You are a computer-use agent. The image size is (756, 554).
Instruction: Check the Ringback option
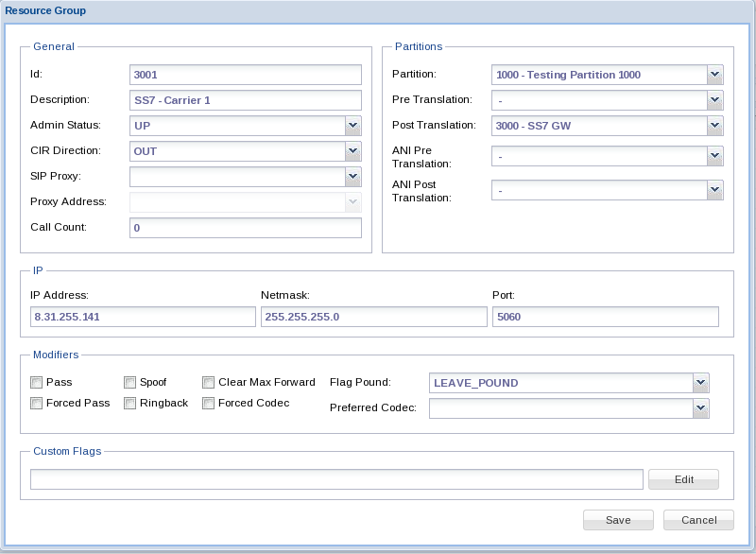pyautogui.click(x=129, y=403)
